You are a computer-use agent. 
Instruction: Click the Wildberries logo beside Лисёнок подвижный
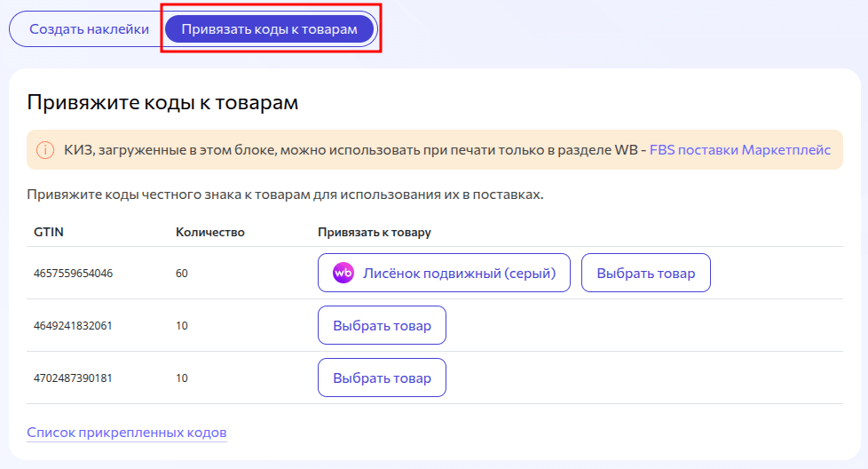click(343, 274)
